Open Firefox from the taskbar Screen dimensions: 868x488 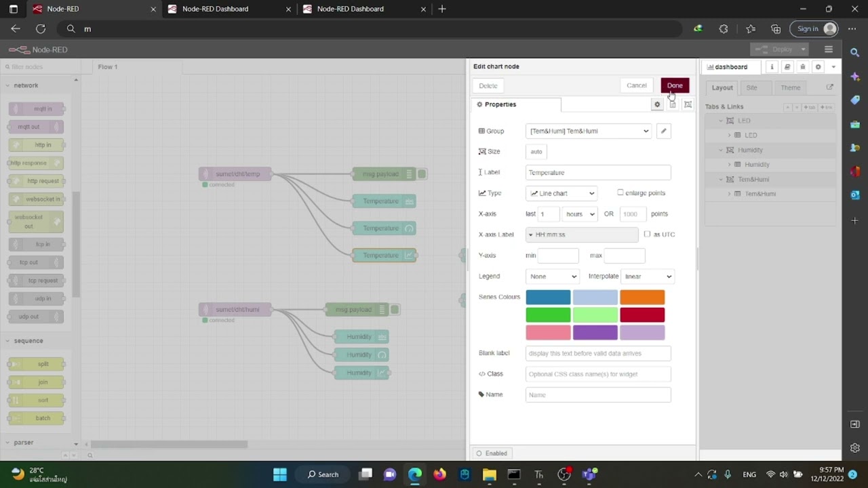click(439, 474)
